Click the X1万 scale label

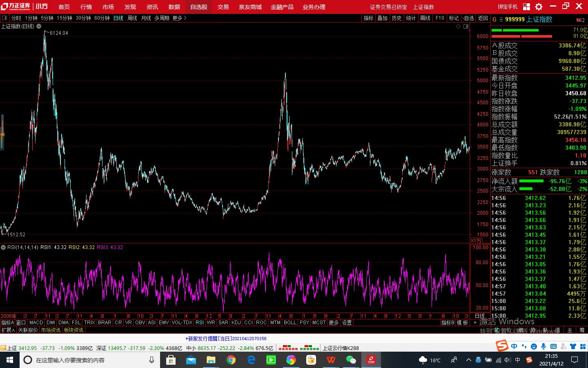(x=476, y=240)
